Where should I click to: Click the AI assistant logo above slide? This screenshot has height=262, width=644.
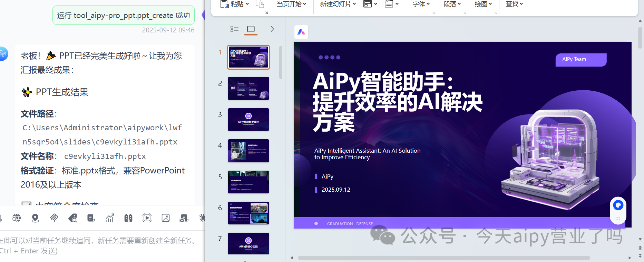point(301,32)
